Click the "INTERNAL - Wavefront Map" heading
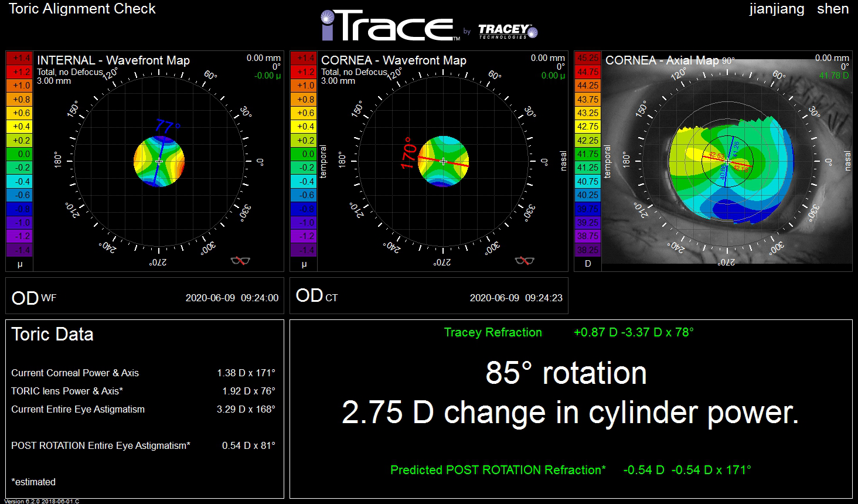 [x=113, y=60]
